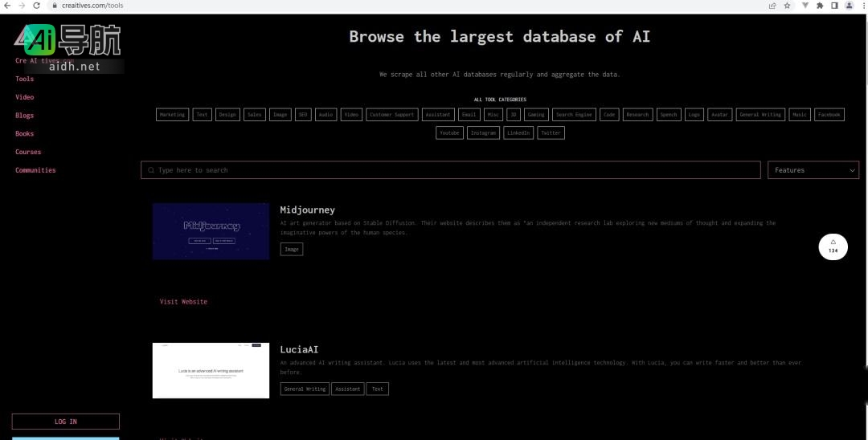Toggle the browser side panel icon
Image resolution: width=868 pixels, height=440 pixels.
[x=835, y=6]
